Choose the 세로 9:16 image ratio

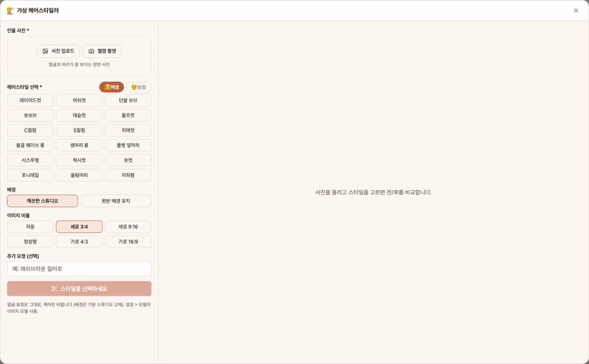128,227
